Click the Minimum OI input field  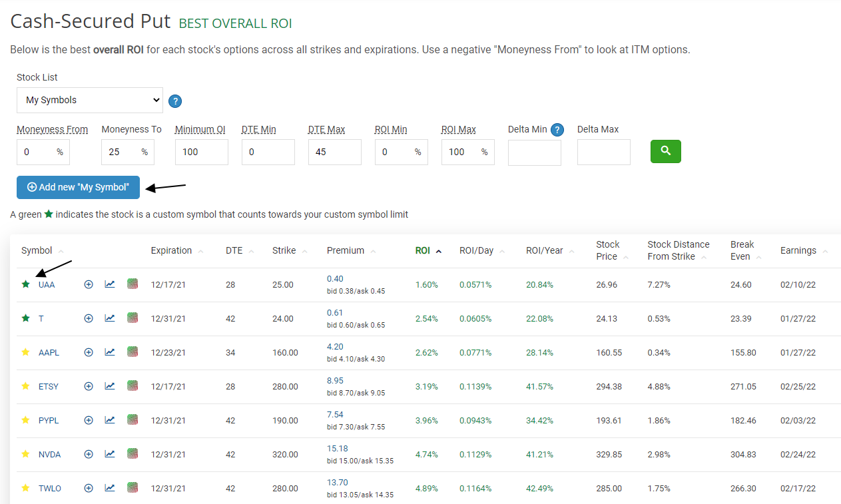[202, 152]
